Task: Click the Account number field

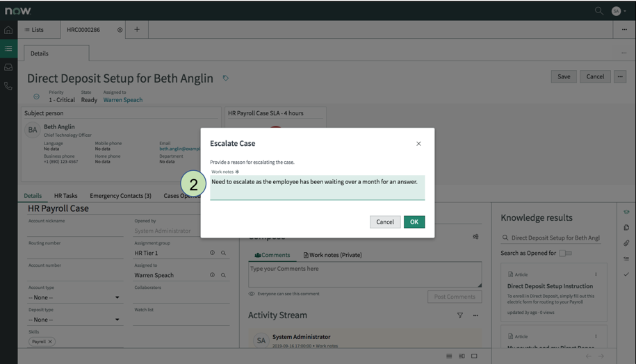Action: click(x=75, y=275)
